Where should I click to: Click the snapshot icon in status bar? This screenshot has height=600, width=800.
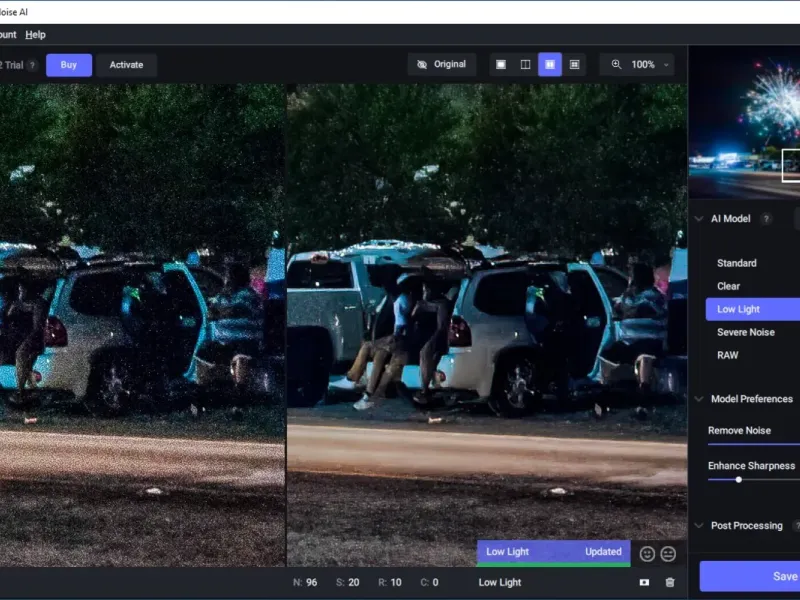(644, 582)
